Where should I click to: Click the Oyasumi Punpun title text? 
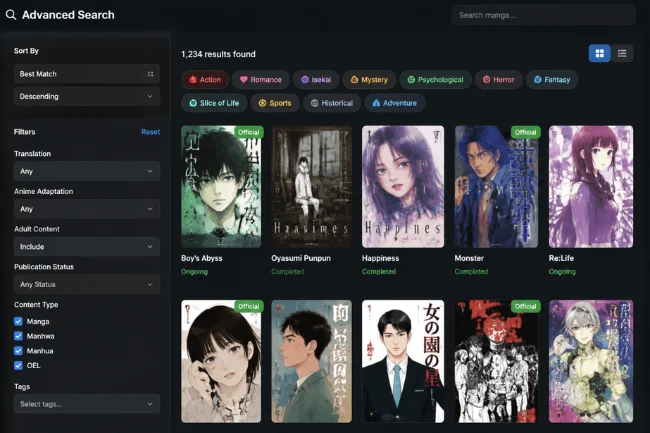[x=301, y=258]
